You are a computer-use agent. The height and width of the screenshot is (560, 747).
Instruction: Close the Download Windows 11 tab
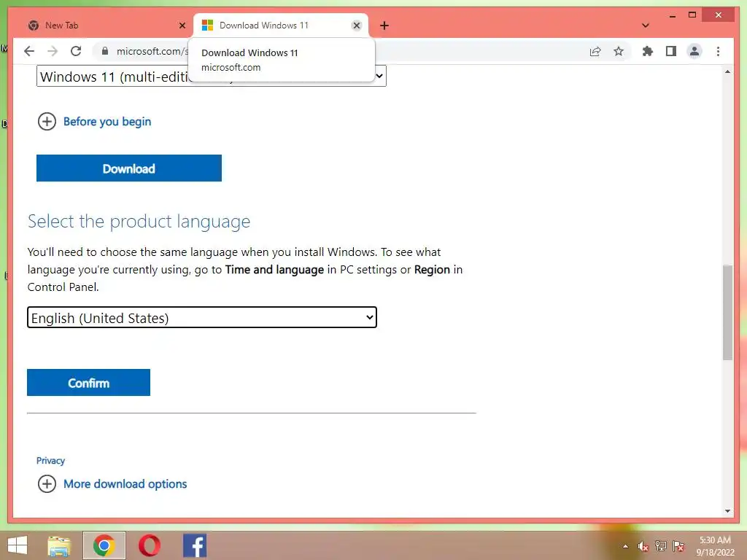356,26
